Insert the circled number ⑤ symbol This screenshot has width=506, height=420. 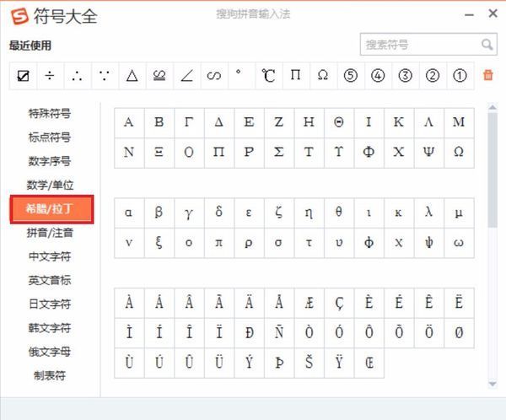350,76
